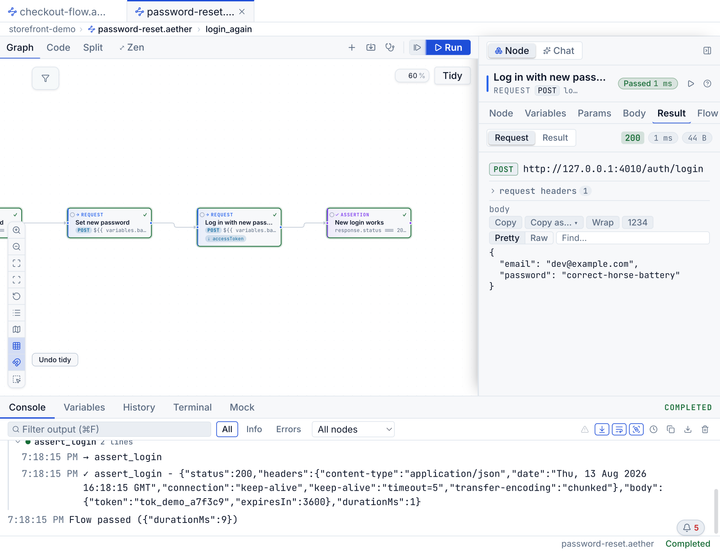Zoom in on the graph canvas
The image size is (720, 551).
pyautogui.click(x=17, y=230)
